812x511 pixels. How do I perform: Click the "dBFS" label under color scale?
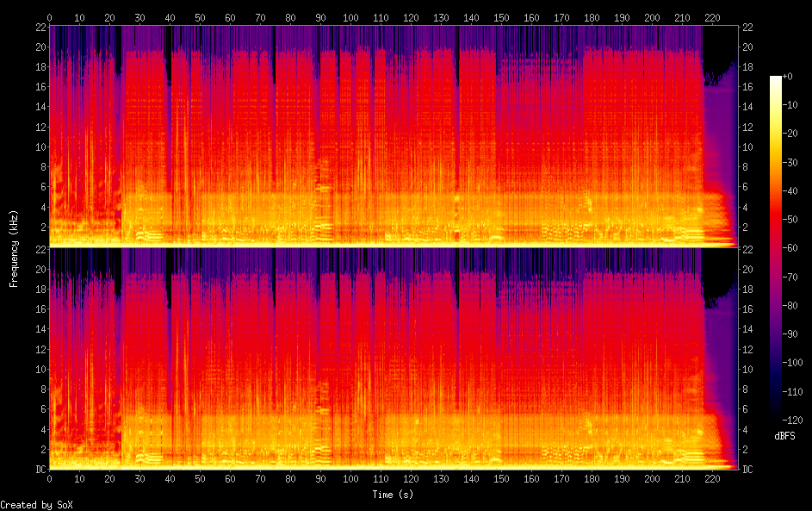click(784, 435)
